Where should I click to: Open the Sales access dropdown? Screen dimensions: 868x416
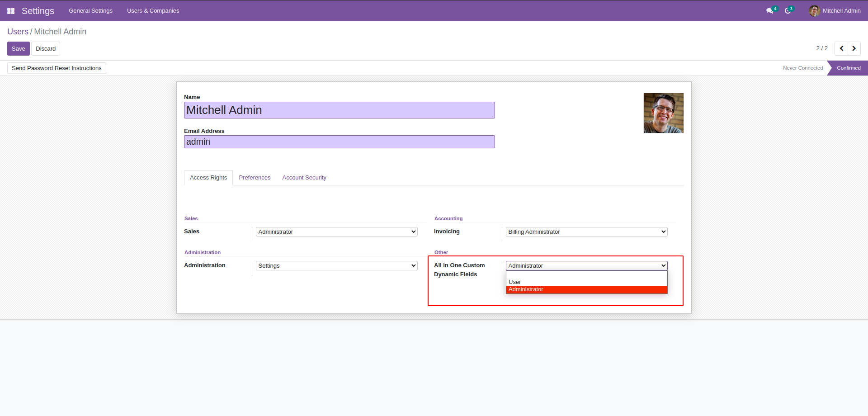pyautogui.click(x=336, y=232)
